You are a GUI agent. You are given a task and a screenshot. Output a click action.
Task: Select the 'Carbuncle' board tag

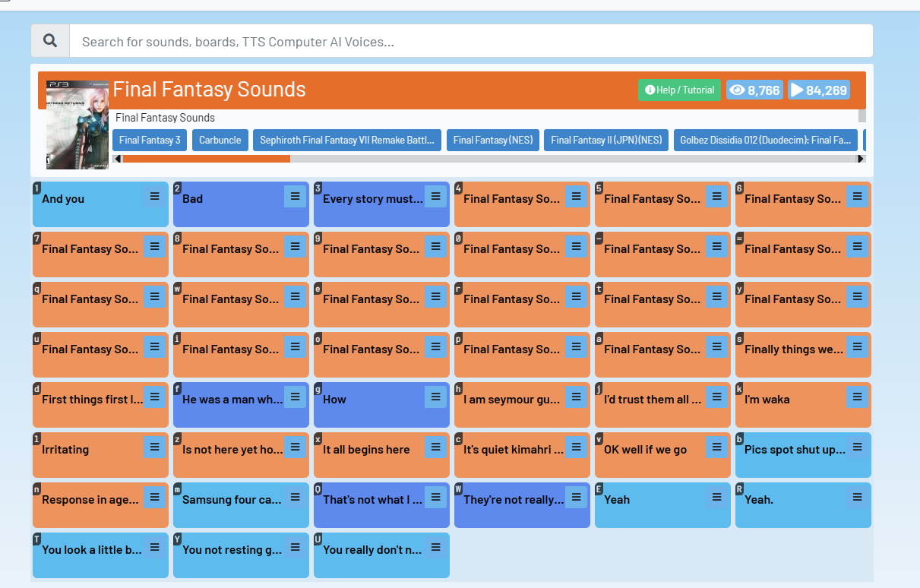tap(220, 140)
